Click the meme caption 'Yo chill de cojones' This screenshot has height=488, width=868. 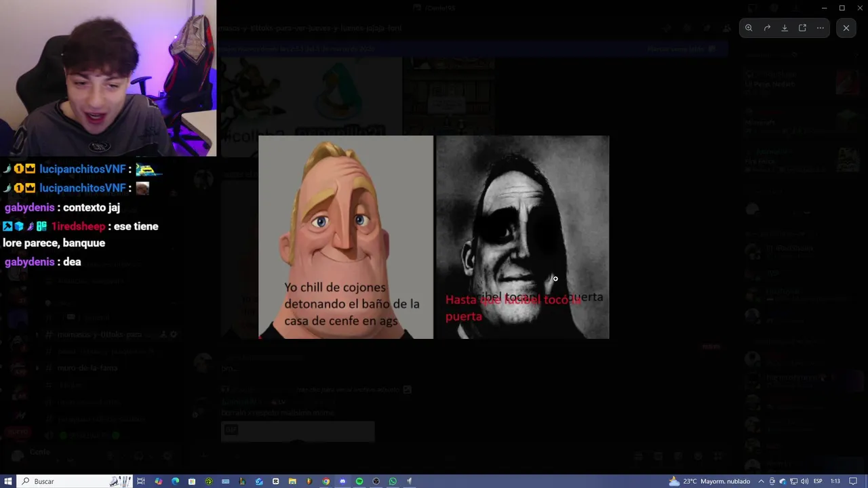pyautogui.click(x=335, y=287)
